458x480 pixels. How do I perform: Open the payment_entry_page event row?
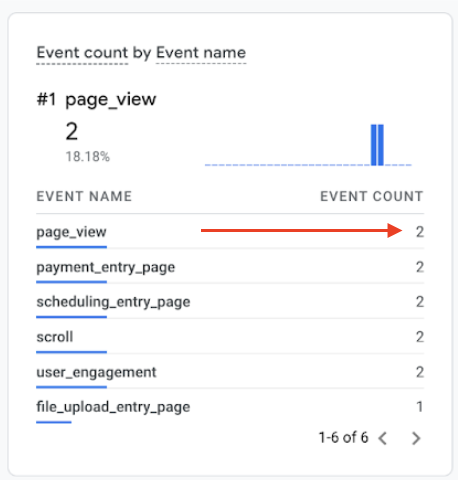230,266
